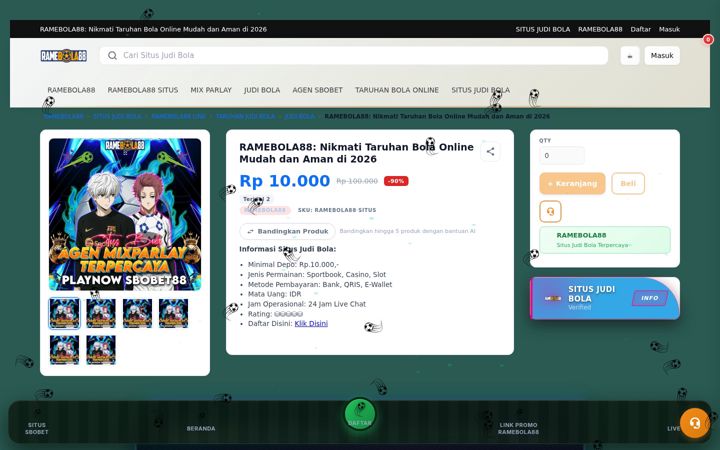The width and height of the screenshot is (720, 450).
Task: Click first breadcrumb link RAMEBOLA88
Action: tap(64, 116)
